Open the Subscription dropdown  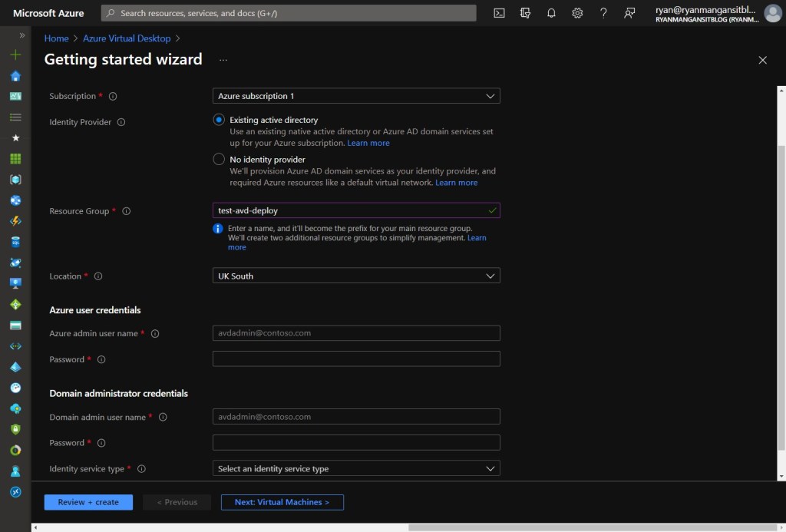point(356,96)
